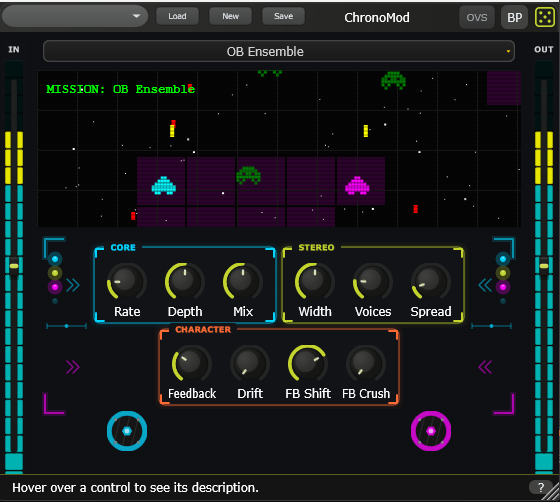Select the left magenta dot indicator
The height and width of the screenshot is (502, 560).
[x=55, y=287]
